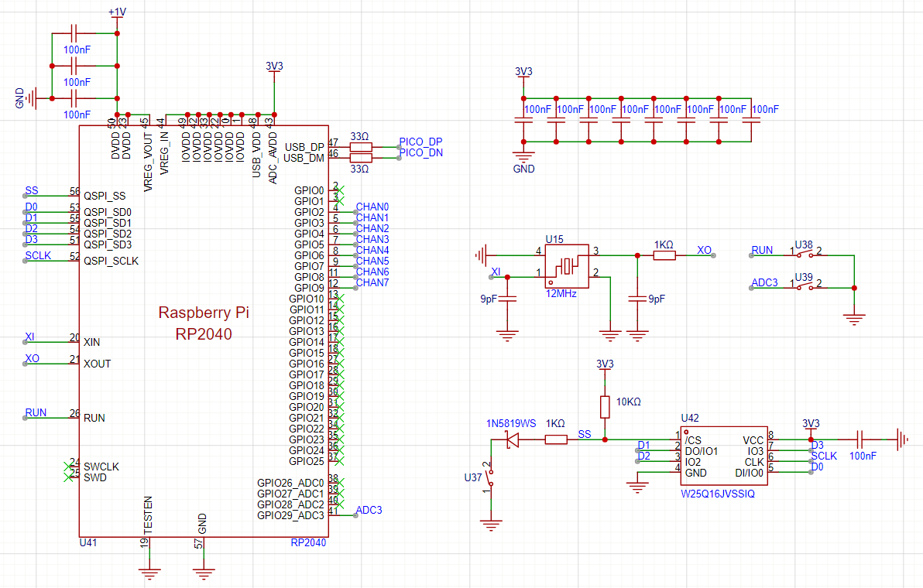
Task: Select the 3V3 power label above ADC_AVDD
Action: [x=274, y=67]
